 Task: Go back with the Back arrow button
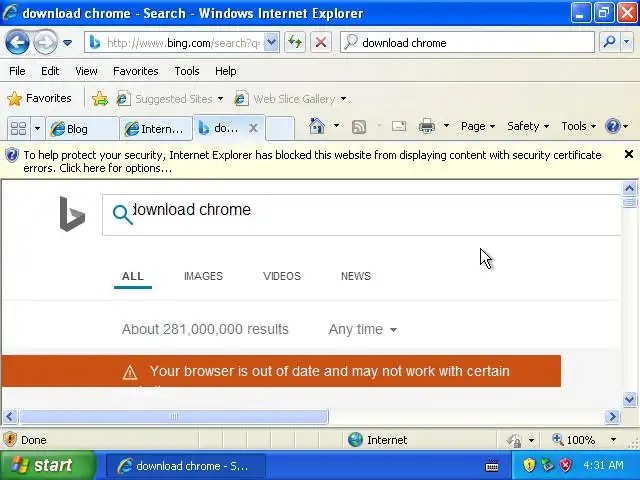tap(17, 42)
